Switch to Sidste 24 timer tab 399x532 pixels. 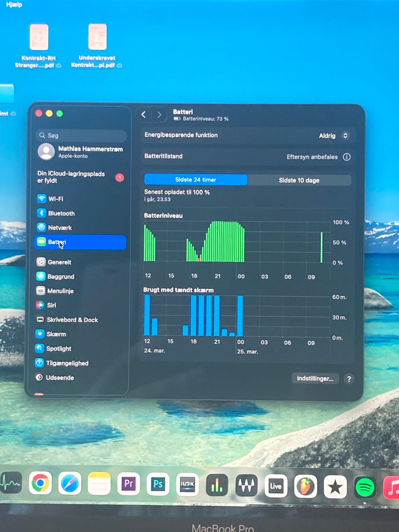(x=196, y=180)
